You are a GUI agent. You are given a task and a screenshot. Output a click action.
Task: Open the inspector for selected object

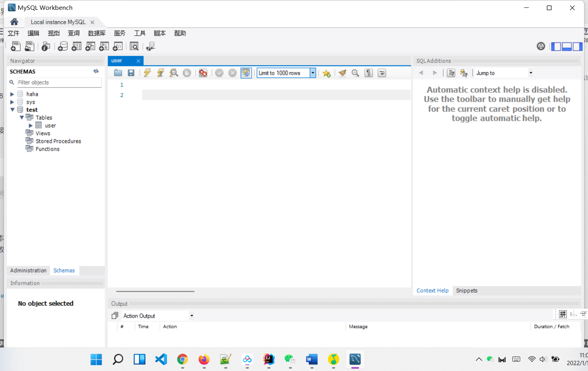[x=45, y=46]
